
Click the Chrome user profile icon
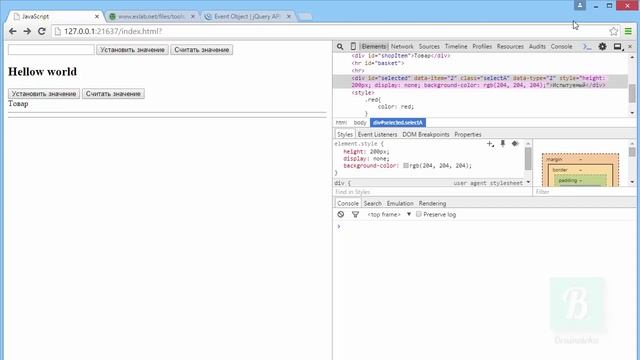(x=580, y=5)
